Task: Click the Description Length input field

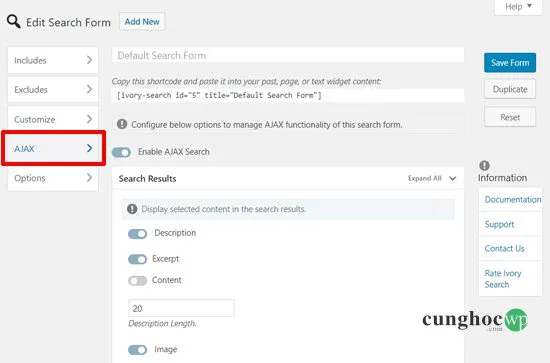Action: (181, 308)
